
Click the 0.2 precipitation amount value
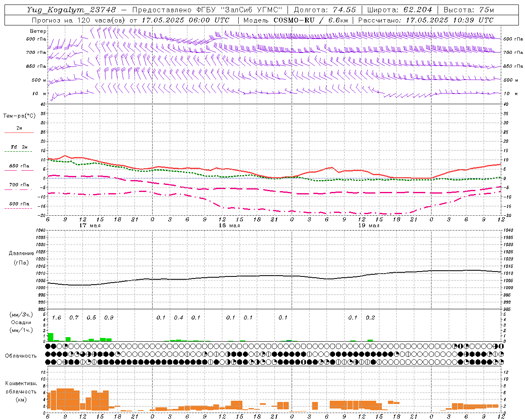click(x=370, y=317)
